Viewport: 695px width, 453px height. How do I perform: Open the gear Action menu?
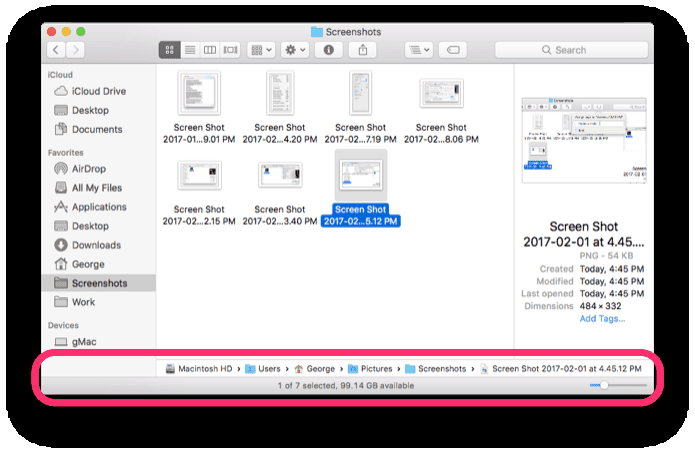[x=295, y=50]
